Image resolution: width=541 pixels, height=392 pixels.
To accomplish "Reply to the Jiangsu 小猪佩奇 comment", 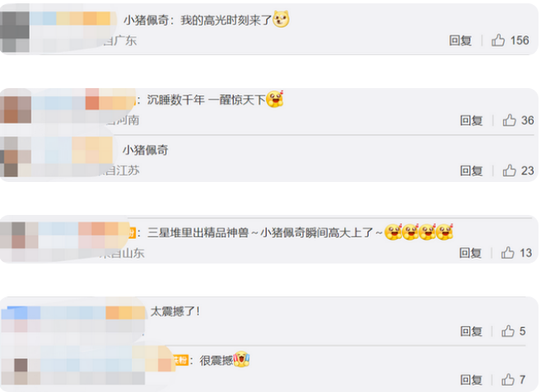I will 471,170.
